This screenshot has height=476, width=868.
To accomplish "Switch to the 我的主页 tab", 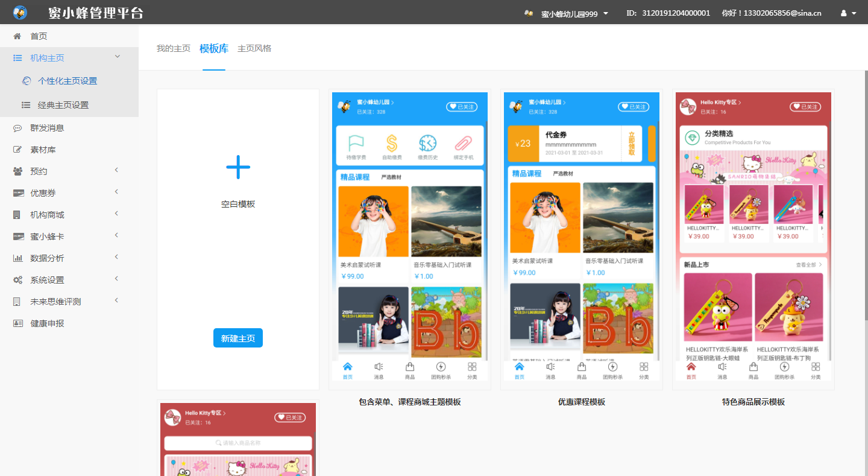I will pos(174,48).
